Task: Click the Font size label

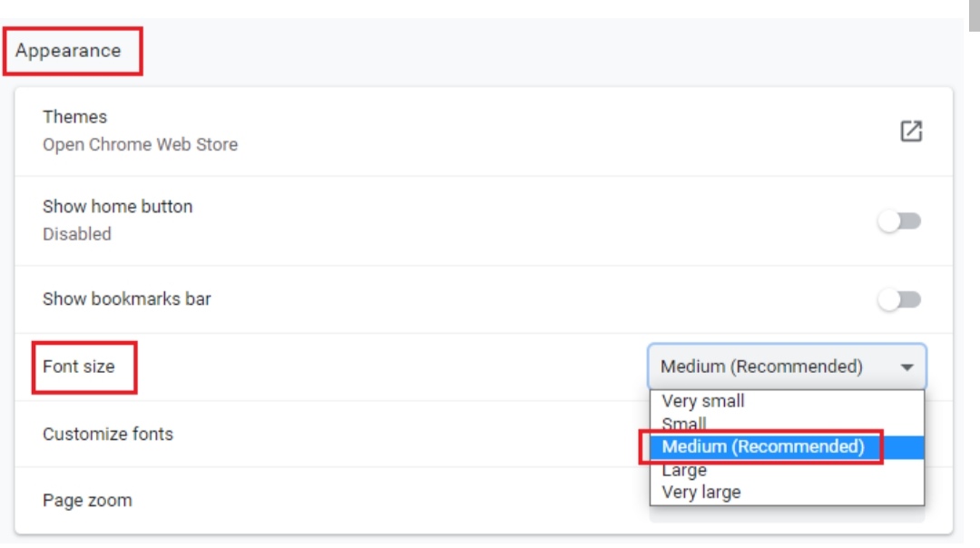Action: (79, 367)
